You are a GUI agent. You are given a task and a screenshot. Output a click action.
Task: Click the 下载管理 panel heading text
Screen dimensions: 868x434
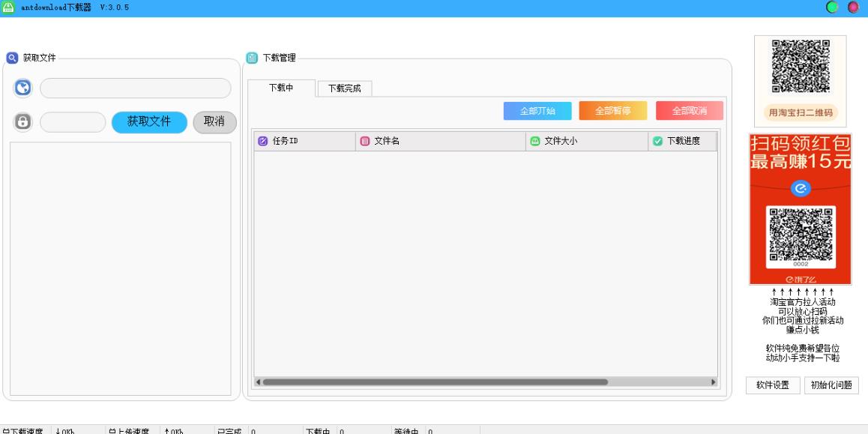[279, 58]
